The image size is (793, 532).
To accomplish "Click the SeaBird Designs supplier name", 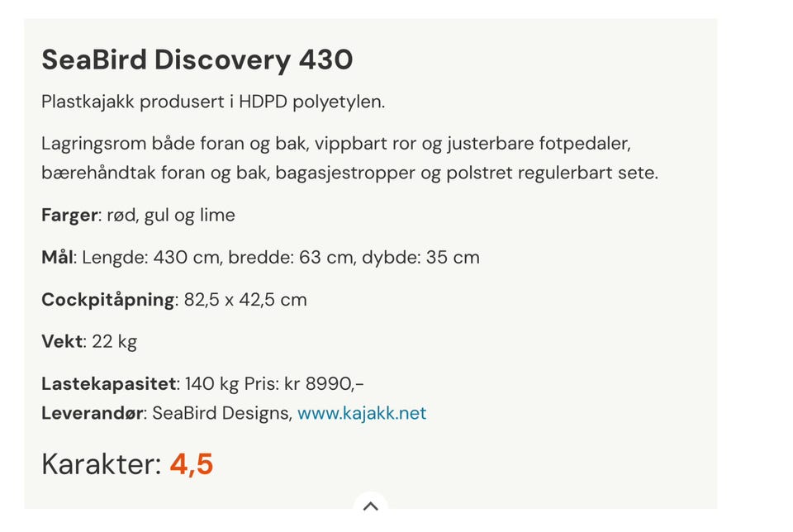I will pos(222,413).
